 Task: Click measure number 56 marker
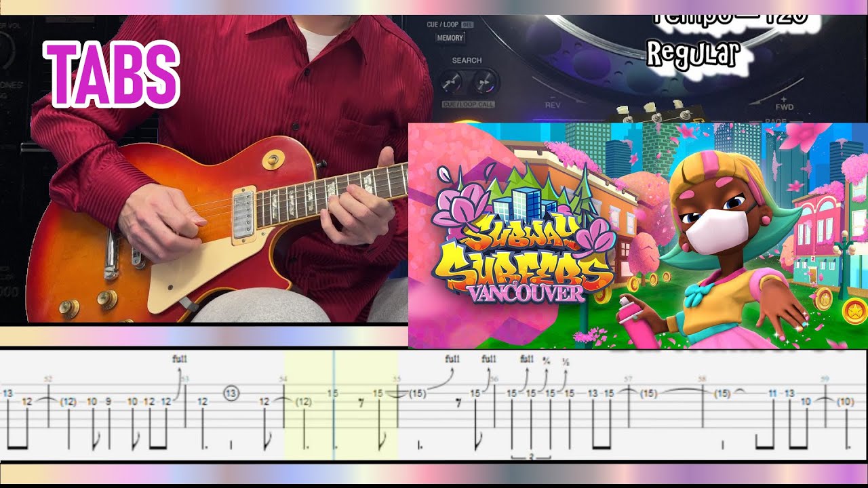click(x=494, y=379)
